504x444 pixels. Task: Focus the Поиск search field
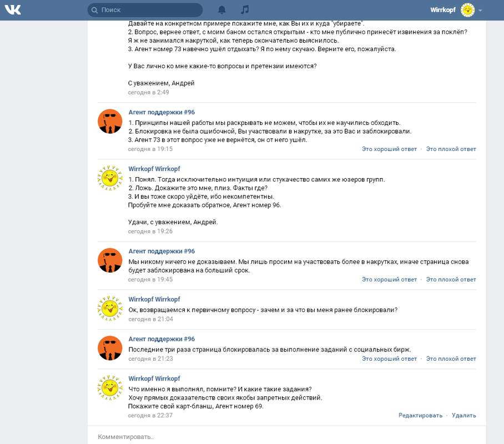click(x=145, y=10)
